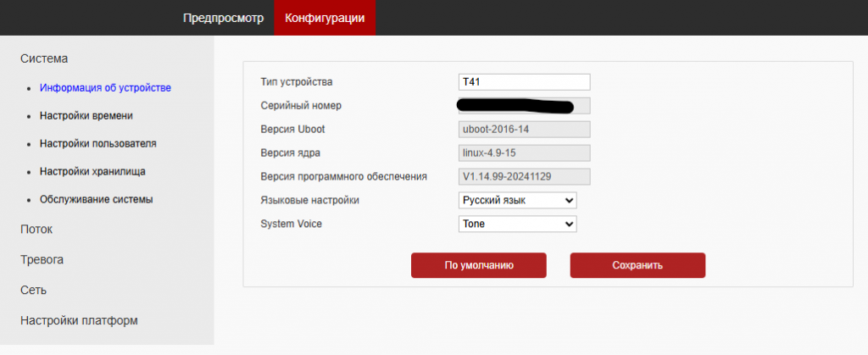Open the Предпросмотр tab
The width and height of the screenshot is (868, 355).
point(223,18)
